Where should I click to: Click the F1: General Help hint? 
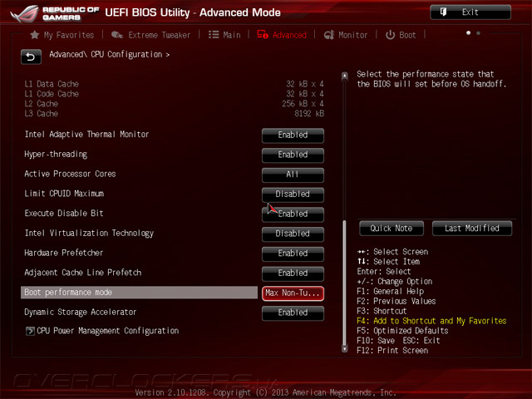tap(390, 292)
